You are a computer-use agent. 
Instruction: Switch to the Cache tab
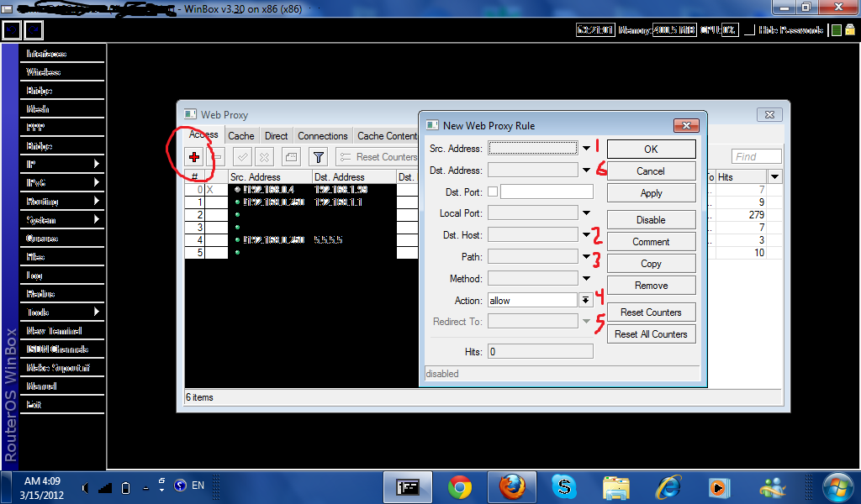point(241,136)
